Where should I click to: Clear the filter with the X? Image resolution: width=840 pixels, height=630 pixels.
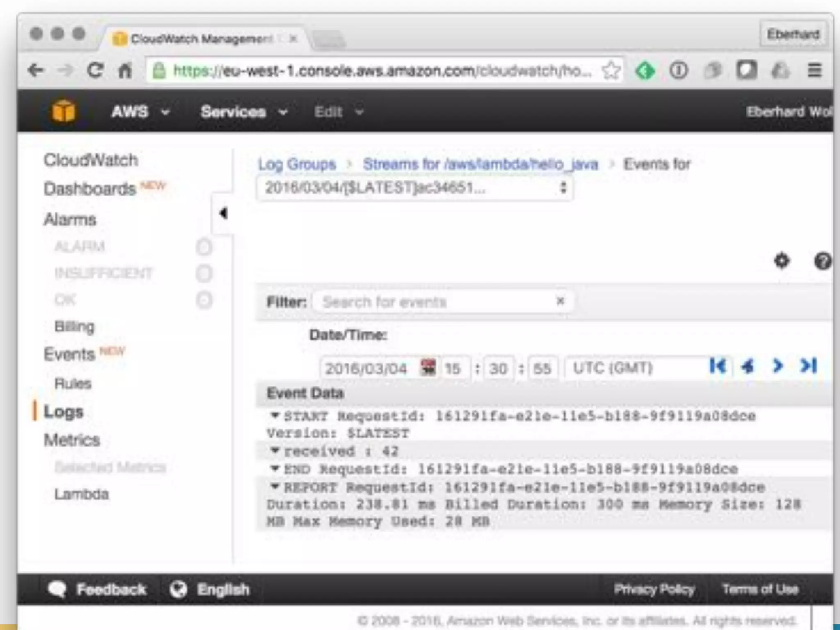click(x=560, y=301)
